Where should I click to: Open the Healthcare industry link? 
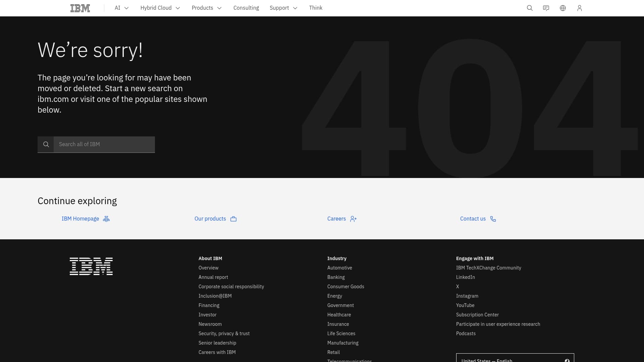point(339,315)
